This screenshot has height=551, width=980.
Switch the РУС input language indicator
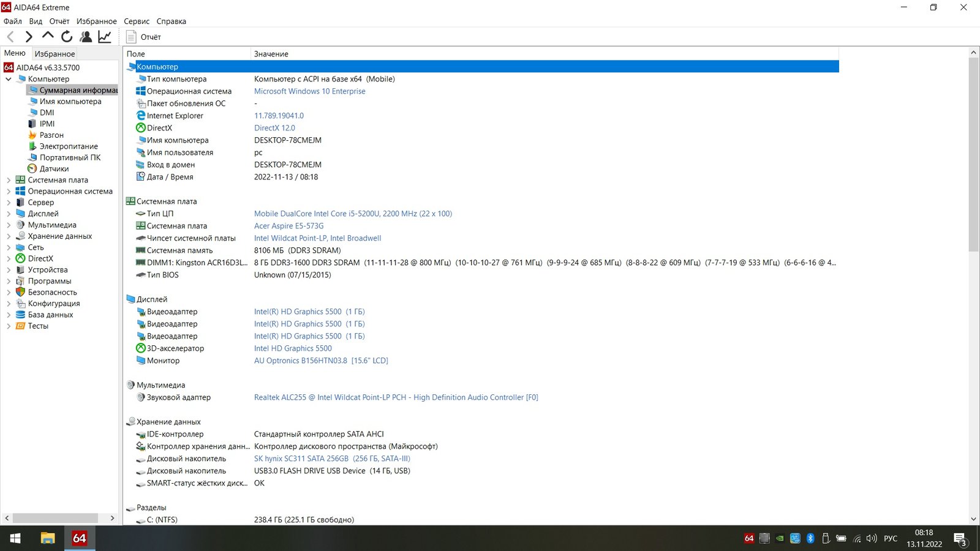pos(891,539)
